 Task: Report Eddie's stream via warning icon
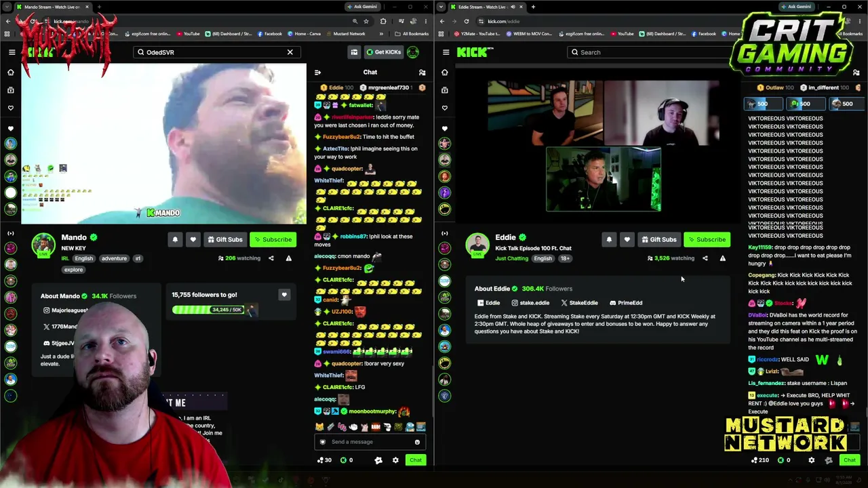[x=722, y=258]
